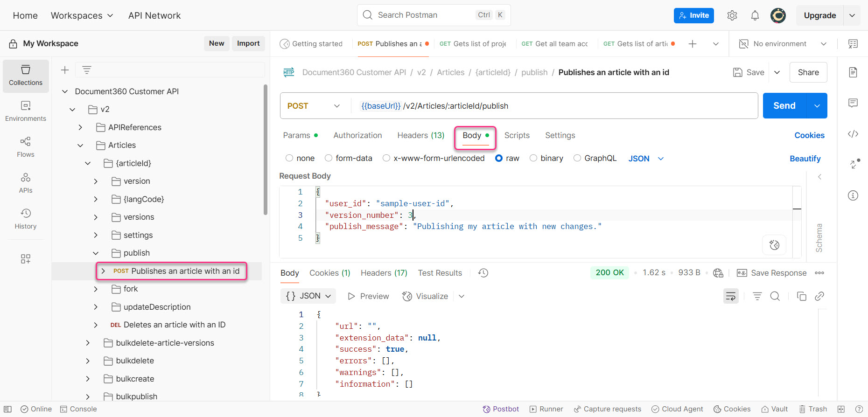Click the response link icon
868x417 pixels.
pyautogui.click(x=819, y=296)
